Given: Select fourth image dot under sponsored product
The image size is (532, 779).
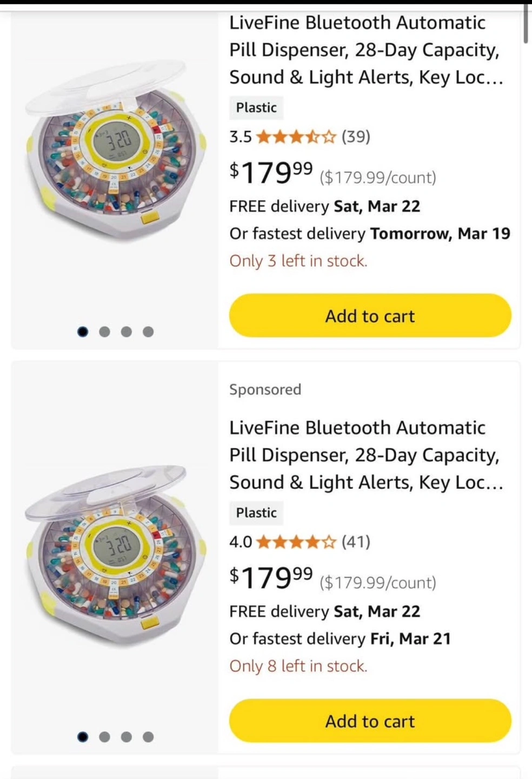Looking at the screenshot, I should tap(148, 737).
